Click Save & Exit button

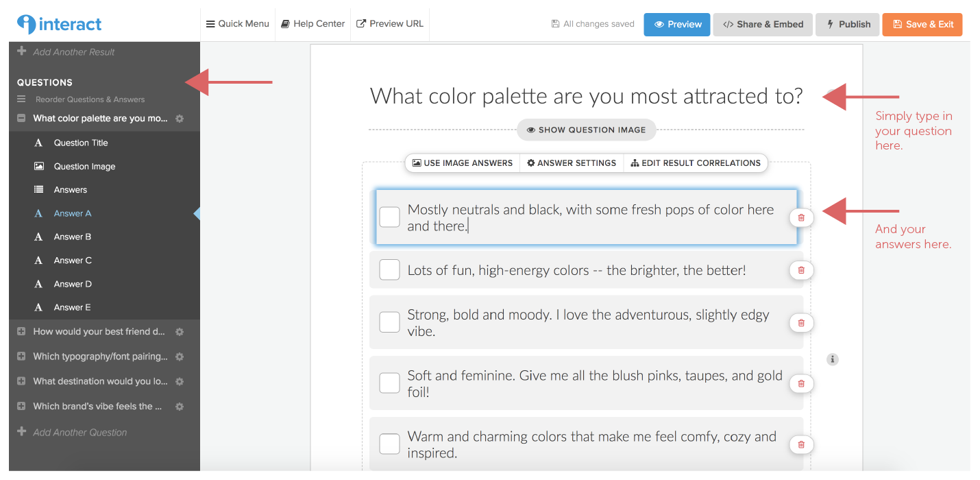(922, 24)
